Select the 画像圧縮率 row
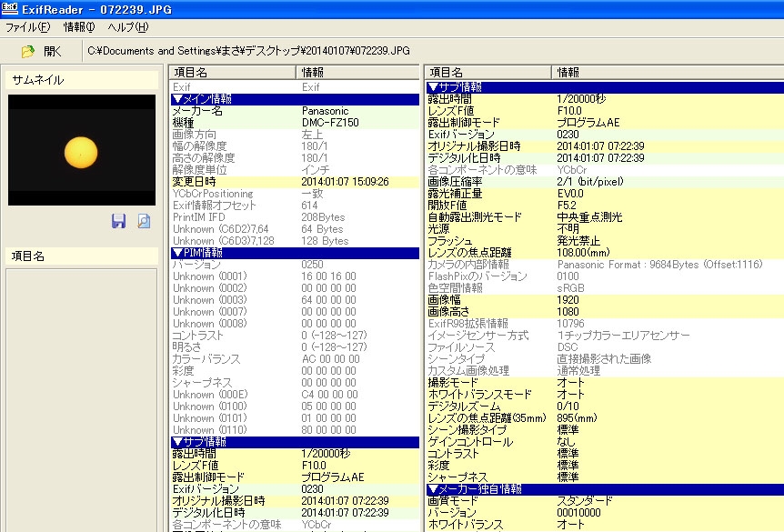Viewport: 784px width, 532px height. point(605,182)
